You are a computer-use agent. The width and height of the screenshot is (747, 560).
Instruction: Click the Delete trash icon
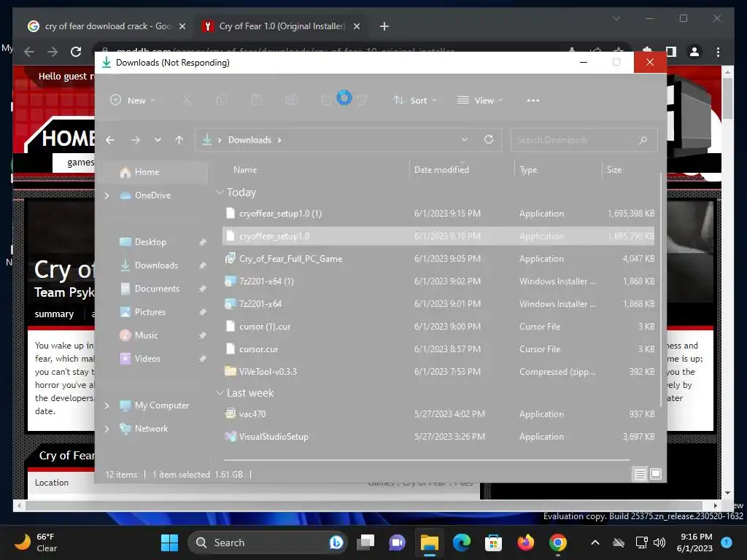(362, 101)
